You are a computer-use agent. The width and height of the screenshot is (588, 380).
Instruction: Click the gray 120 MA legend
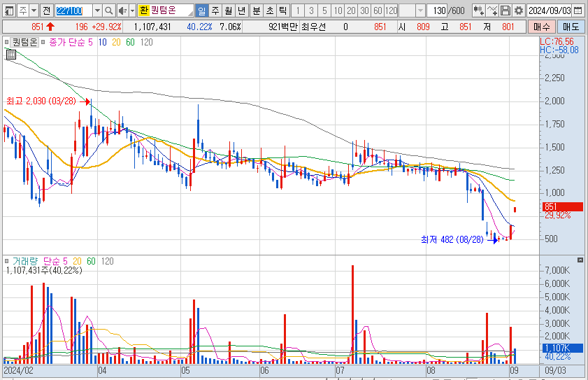[146, 42]
